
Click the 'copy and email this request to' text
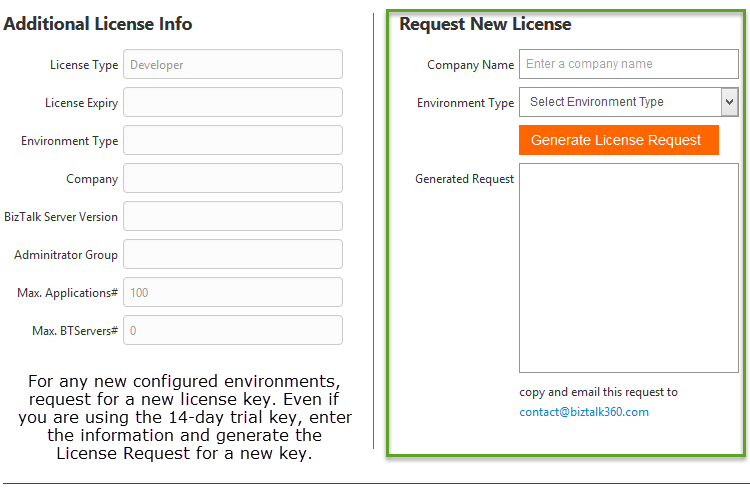(598, 392)
